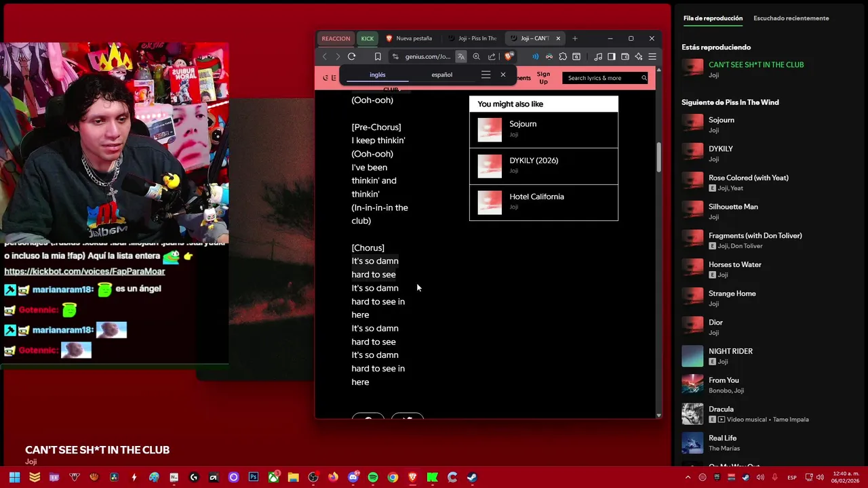Image resolution: width=868 pixels, height=488 pixels.
Task: Open Spotify from the taskbar
Action: click(373, 477)
